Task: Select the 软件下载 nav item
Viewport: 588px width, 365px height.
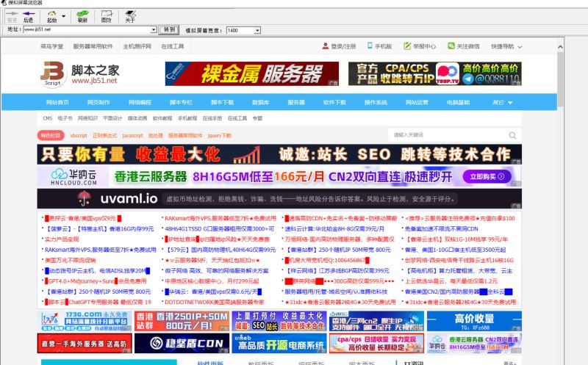Action: (334, 102)
